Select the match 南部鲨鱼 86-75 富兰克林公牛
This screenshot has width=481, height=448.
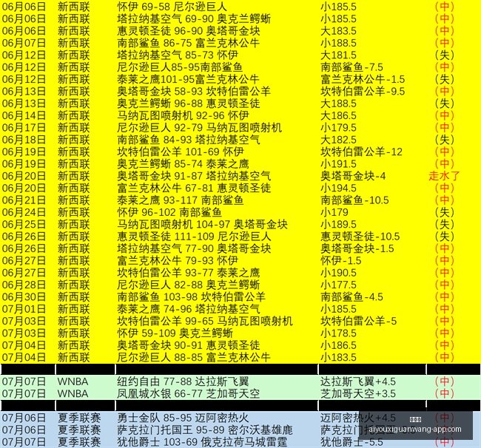[x=189, y=43]
